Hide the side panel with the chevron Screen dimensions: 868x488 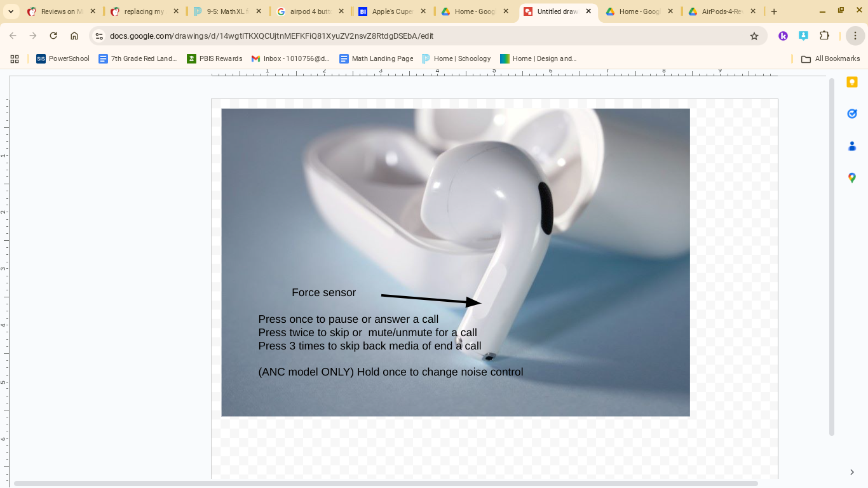click(x=852, y=472)
